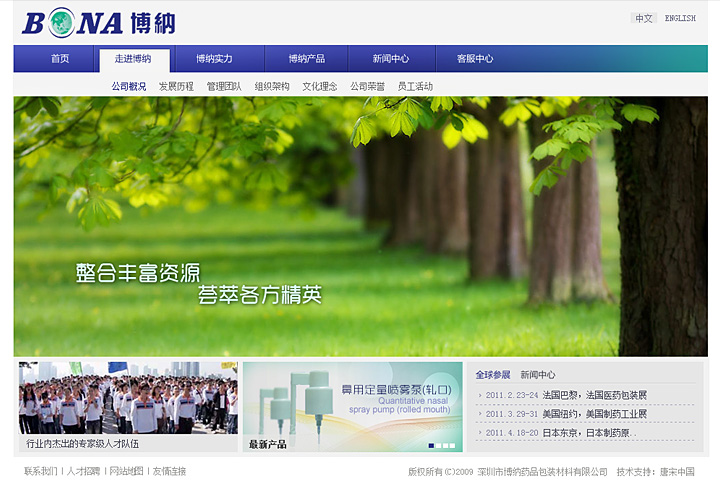Viewport: 720px width, 480px height.
Task: Open the 博纳实力 menu item
Action: tap(214, 59)
